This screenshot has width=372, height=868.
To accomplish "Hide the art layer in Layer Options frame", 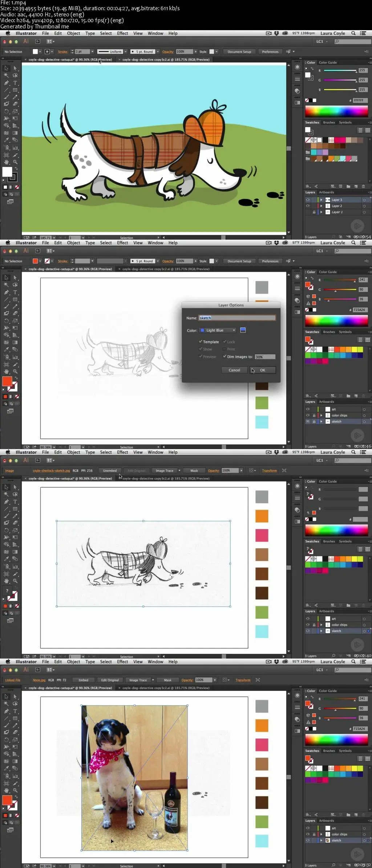I will point(308,409).
